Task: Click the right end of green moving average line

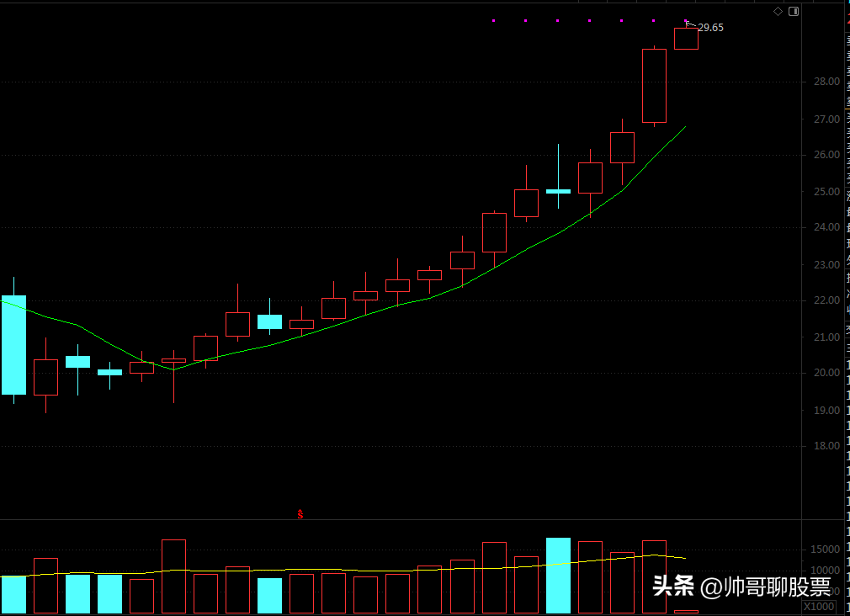Action: coord(685,127)
